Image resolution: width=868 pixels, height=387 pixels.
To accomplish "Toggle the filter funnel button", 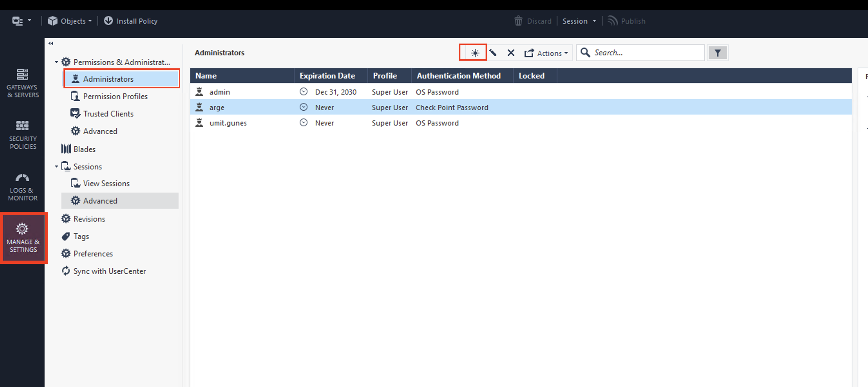I will pyautogui.click(x=718, y=53).
